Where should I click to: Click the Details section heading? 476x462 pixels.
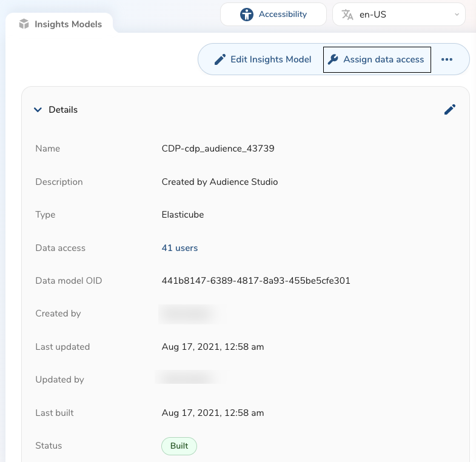point(63,110)
